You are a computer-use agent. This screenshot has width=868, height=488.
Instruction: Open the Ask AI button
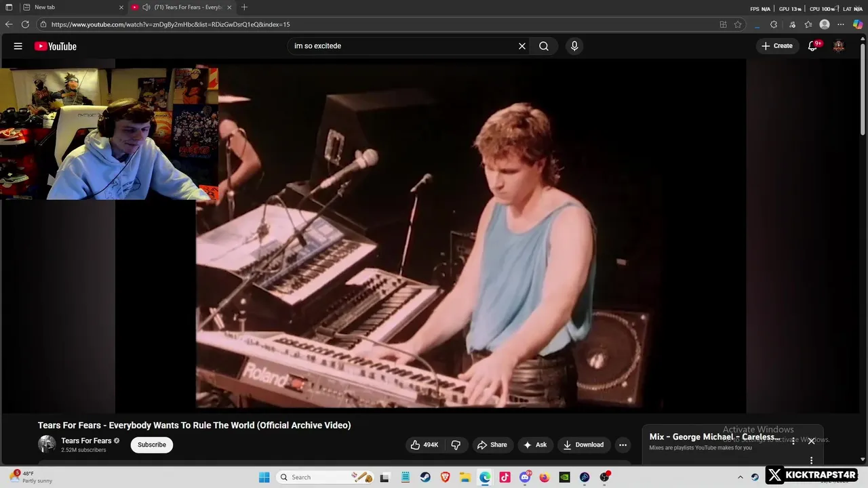(535, 445)
